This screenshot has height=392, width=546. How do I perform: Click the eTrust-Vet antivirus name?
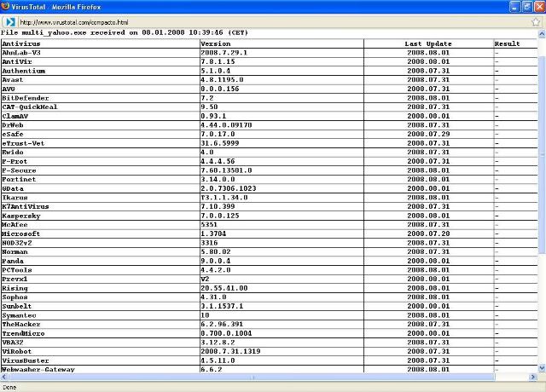point(23,143)
